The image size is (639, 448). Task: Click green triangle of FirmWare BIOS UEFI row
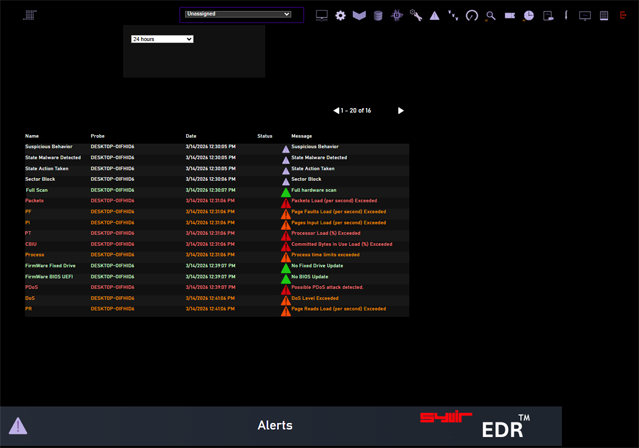[286, 279]
